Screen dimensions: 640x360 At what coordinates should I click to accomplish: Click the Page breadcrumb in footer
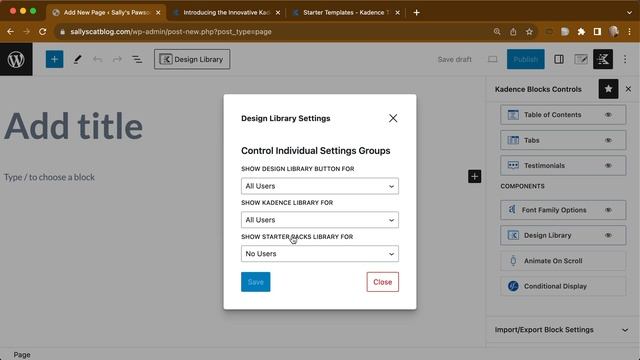point(22,355)
